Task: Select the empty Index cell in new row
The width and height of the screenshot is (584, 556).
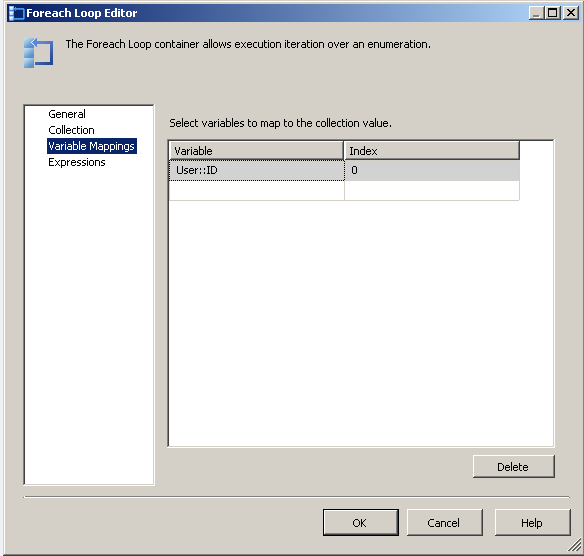Action: pos(432,191)
